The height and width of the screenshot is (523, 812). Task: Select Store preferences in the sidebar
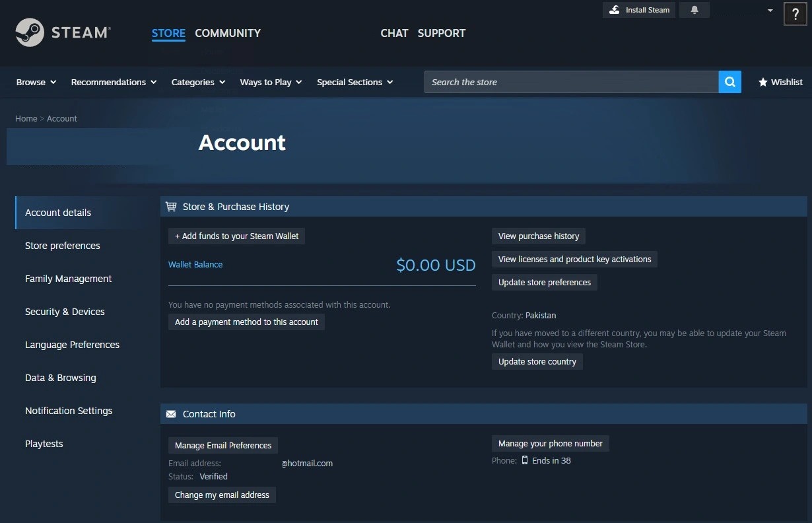point(85,246)
